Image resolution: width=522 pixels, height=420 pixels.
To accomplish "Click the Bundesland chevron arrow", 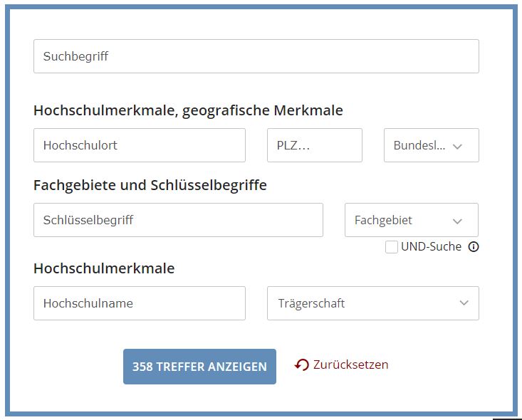I will point(457,146).
